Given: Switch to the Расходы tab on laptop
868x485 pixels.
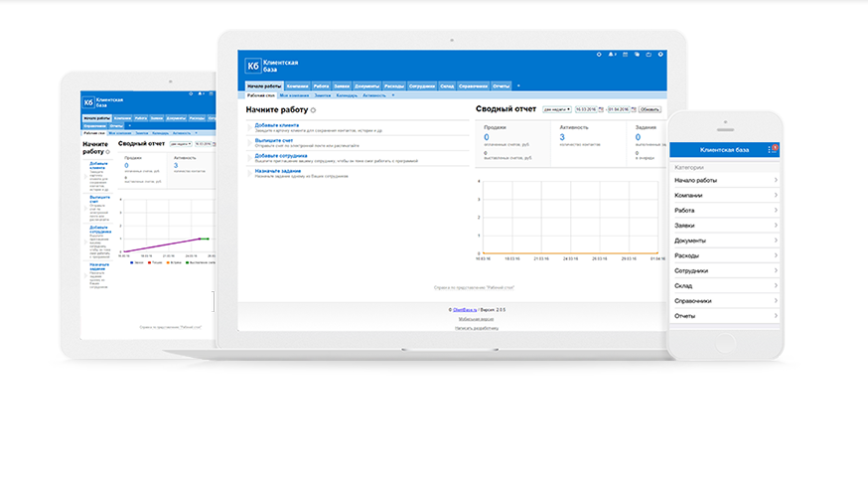Looking at the screenshot, I should pyautogui.click(x=394, y=85).
